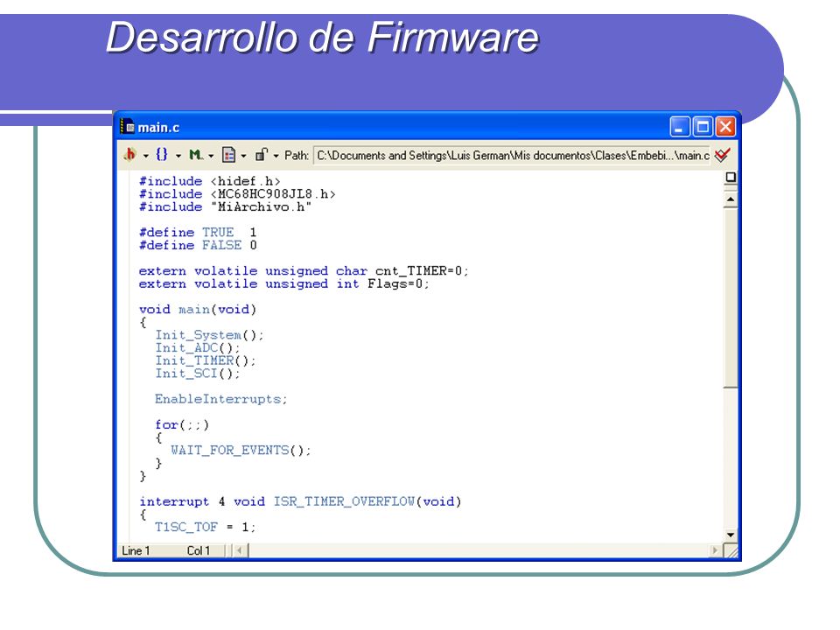The width and height of the screenshot is (840, 630).
Task: Click the 'WAIT_FOR_EVENTS();' call
Action: click(241, 451)
